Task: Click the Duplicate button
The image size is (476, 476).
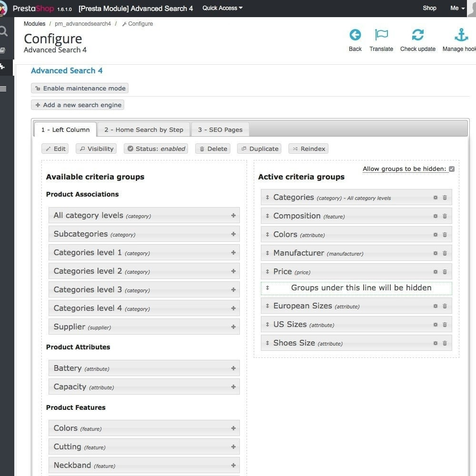Action: coord(259,149)
